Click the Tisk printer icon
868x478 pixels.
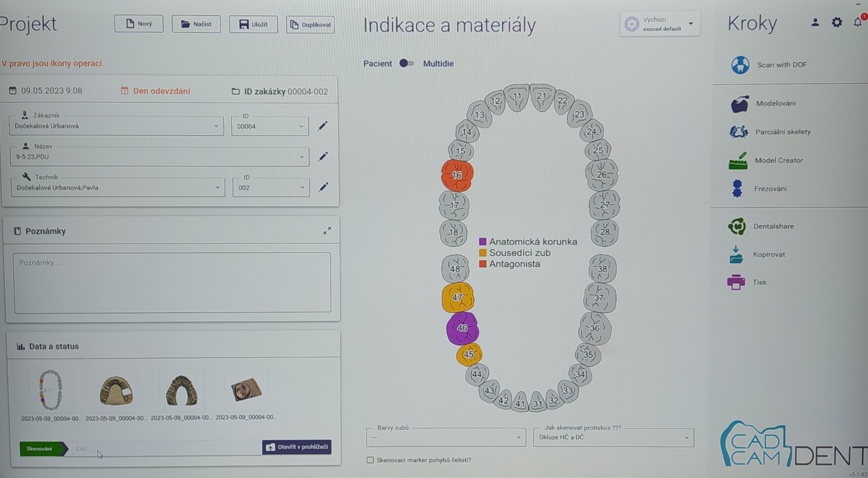[736, 282]
